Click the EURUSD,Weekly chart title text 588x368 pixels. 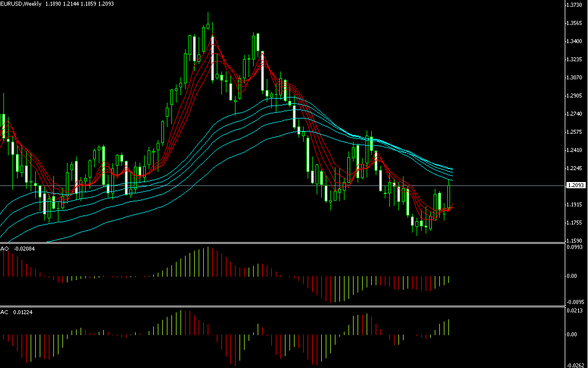point(24,4)
